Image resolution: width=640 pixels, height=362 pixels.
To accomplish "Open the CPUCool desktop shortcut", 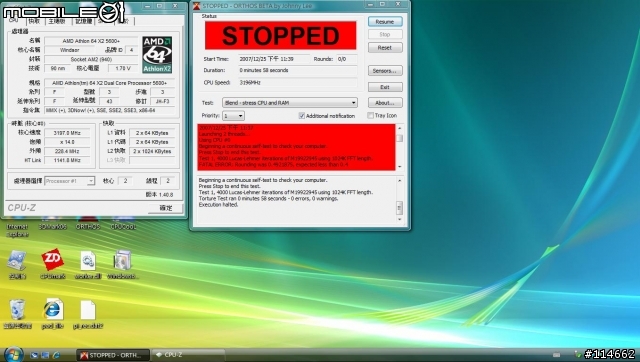I will (x=123, y=224).
